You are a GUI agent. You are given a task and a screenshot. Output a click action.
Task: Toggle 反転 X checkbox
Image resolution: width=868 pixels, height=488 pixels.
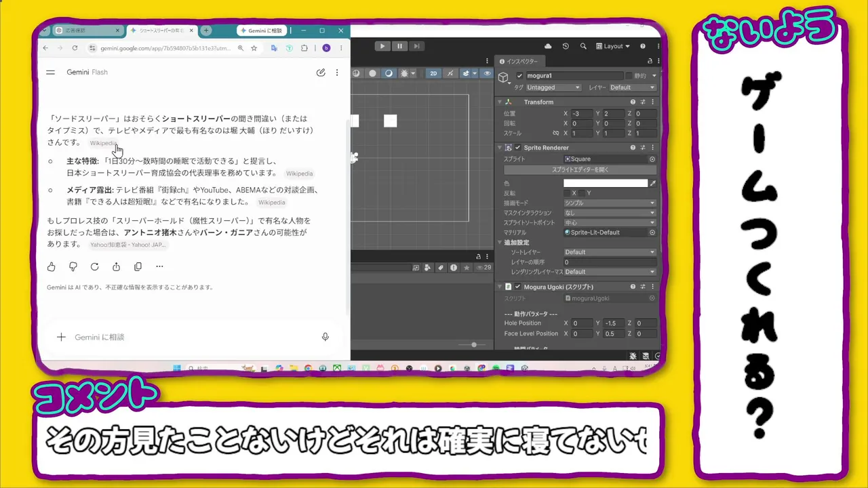pyautogui.click(x=566, y=193)
